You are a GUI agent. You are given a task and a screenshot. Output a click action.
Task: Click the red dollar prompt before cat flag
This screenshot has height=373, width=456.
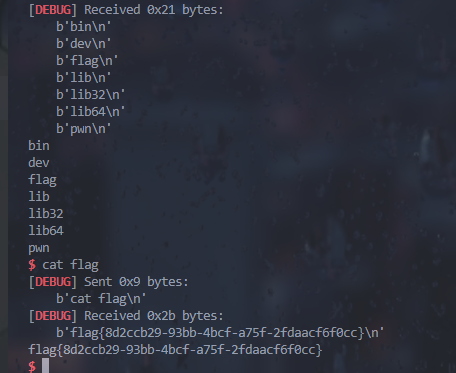(x=32, y=265)
